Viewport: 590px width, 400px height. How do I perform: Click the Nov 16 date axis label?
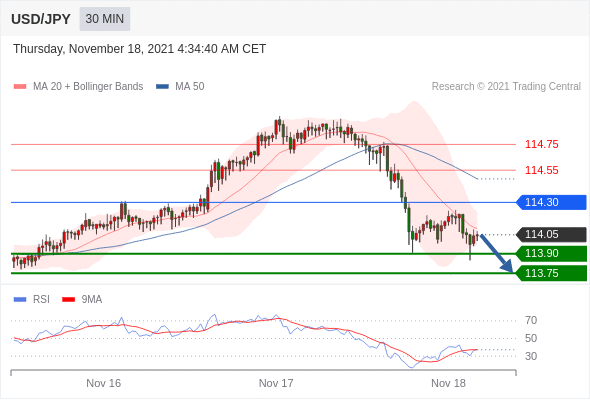103,383
